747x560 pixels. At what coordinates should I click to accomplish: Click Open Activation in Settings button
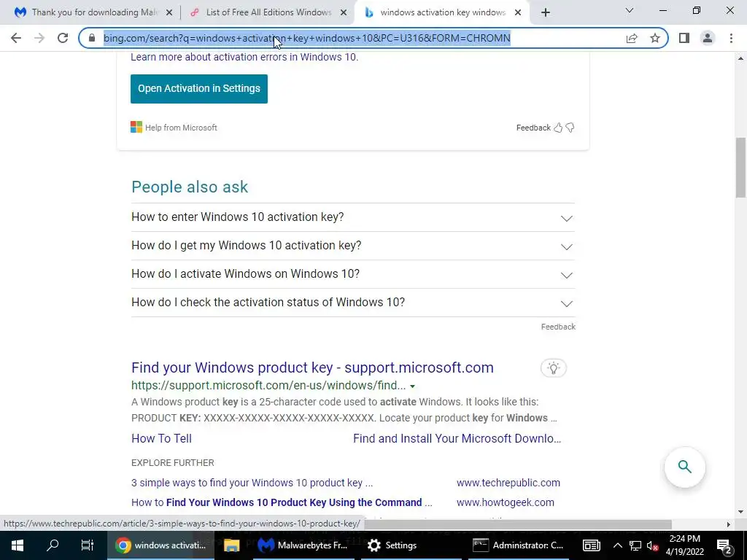pyautogui.click(x=199, y=88)
